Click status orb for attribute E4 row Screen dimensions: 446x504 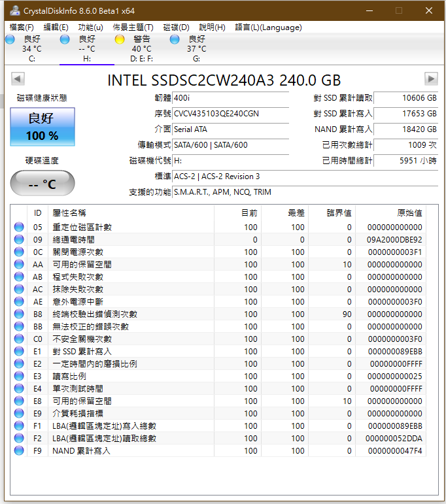pos(20,388)
